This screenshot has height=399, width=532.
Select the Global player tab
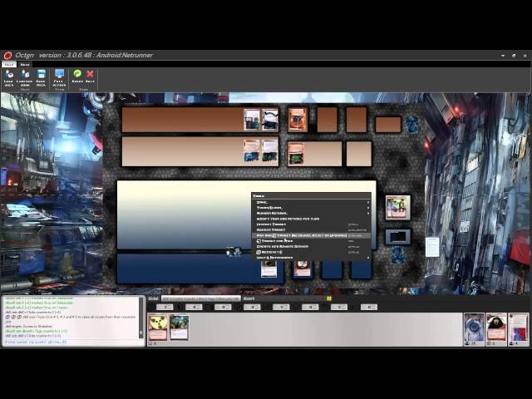click(x=153, y=298)
